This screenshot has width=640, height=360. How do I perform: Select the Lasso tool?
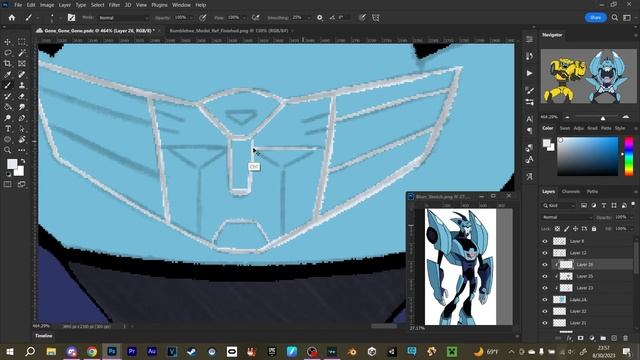click(7, 53)
